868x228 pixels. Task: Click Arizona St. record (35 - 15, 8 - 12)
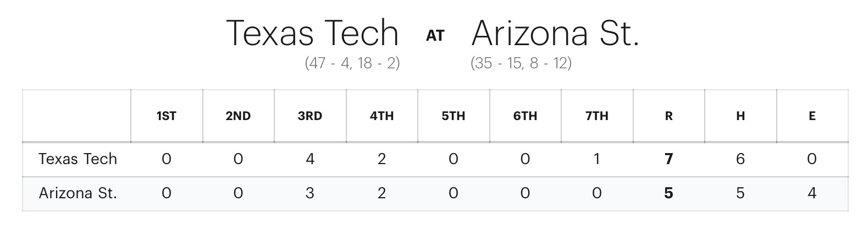[x=521, y=63]
